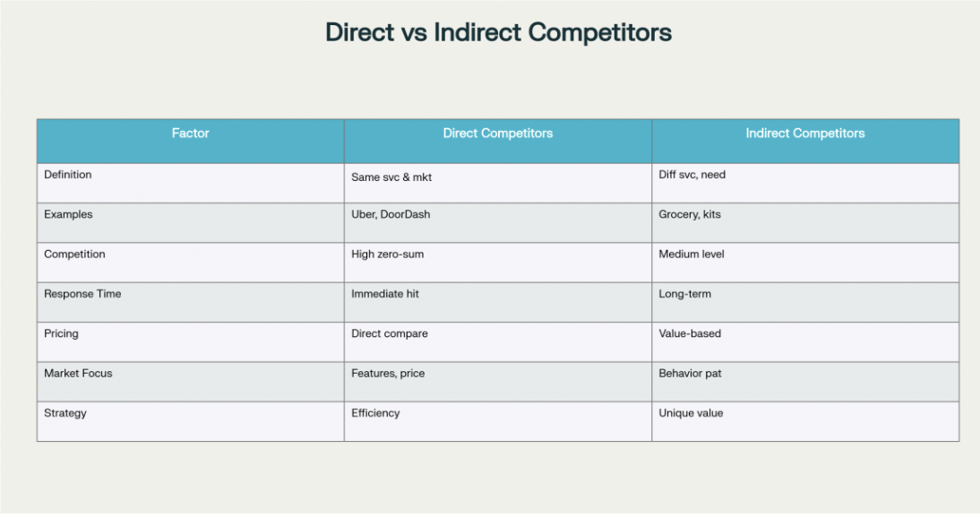Select the Factor column header

click(x=190, y=134)
